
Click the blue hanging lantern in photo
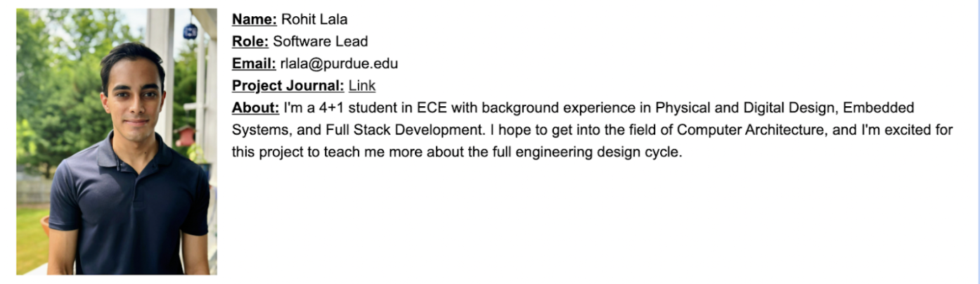(190, 31)
